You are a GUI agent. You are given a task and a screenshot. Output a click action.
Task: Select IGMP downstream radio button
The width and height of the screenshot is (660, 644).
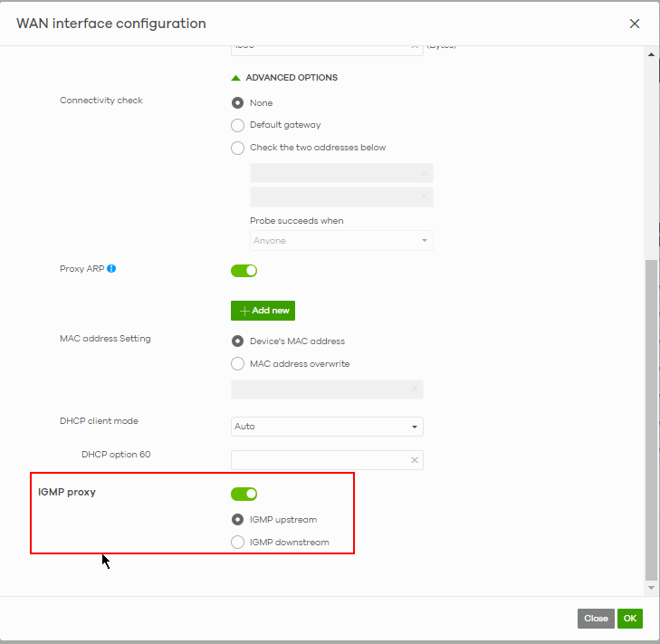[x=238, y=543]
